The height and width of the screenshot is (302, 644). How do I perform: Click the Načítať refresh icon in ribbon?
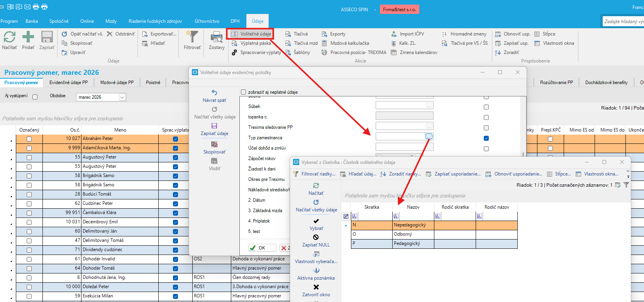pyautogui.click(x=9, y=37)
